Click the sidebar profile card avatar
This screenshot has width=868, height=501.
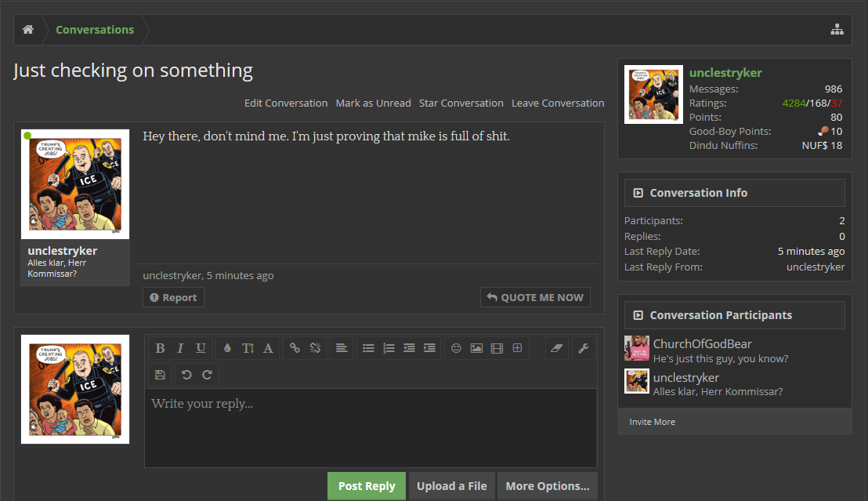click(654, 94)
